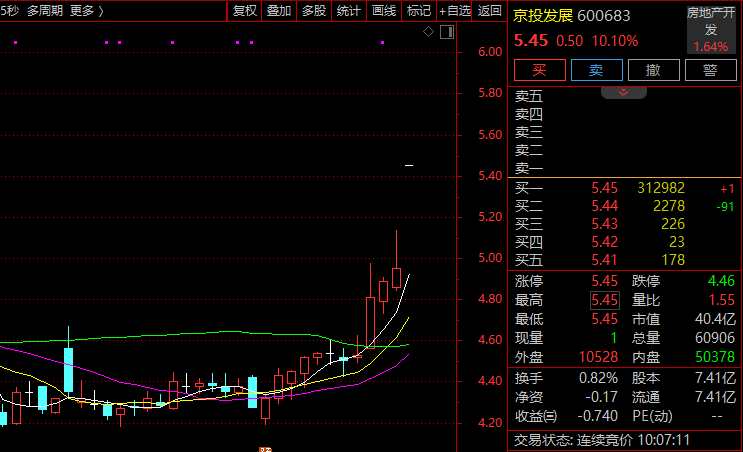
Task: Click the 总量 value 60906
Action: pos(715,338)
